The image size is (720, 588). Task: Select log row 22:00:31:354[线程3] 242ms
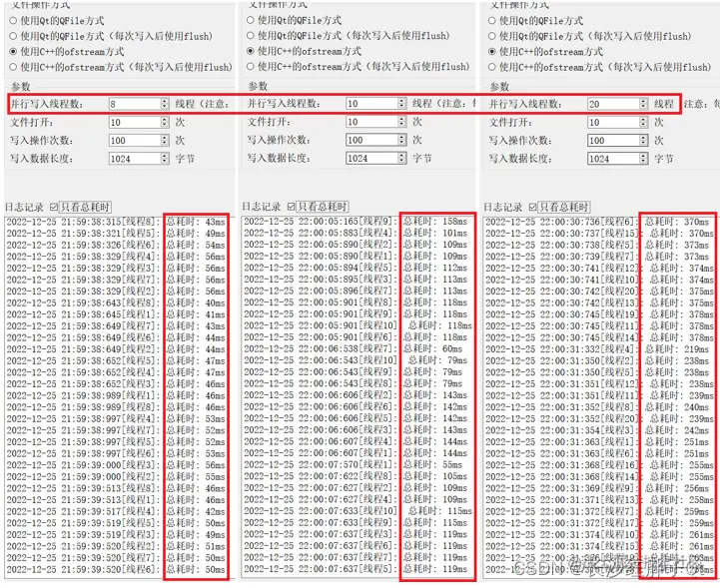(598, 430)
